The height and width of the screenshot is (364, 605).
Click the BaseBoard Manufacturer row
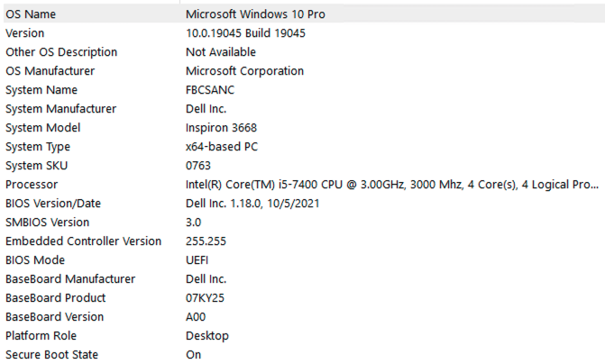coord(304,278)
